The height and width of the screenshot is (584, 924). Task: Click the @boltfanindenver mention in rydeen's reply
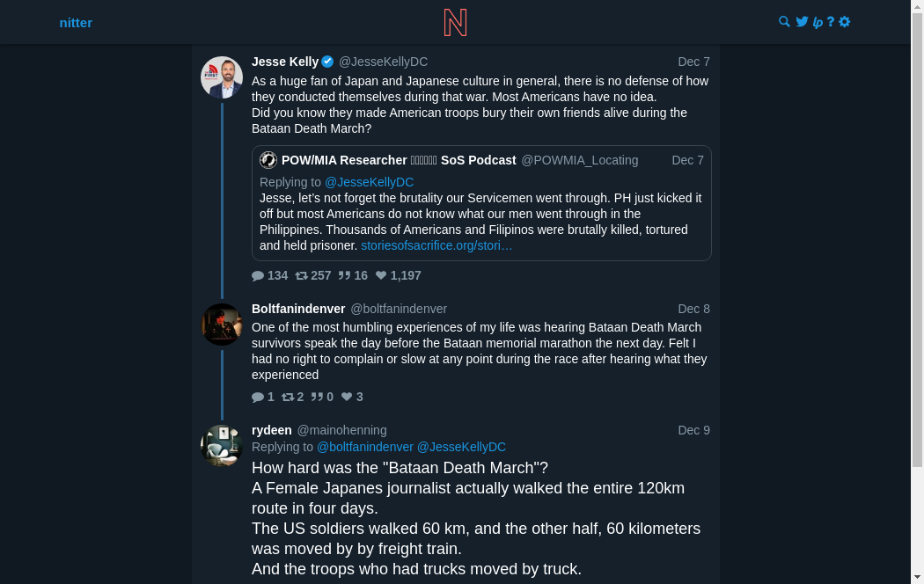(365, 447)
